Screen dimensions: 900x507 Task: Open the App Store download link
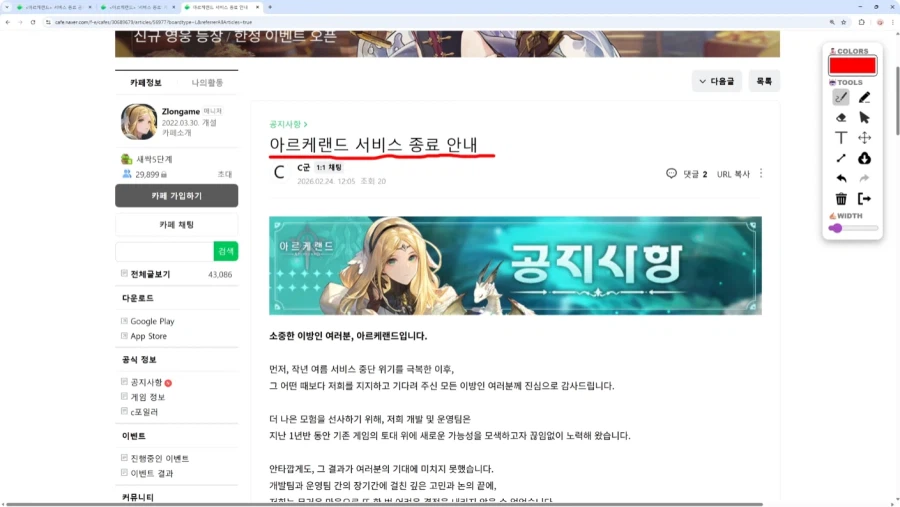[148, 336]
